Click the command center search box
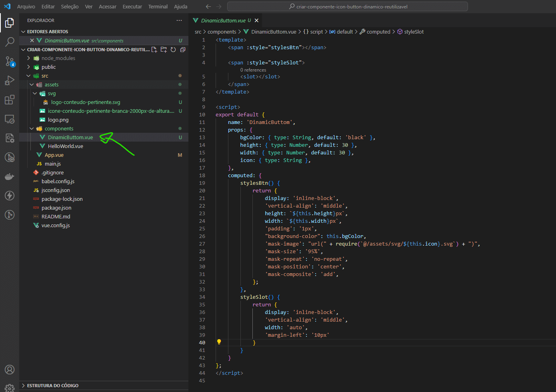The width and height of the screenshot is (556, 392). [347, 6]
